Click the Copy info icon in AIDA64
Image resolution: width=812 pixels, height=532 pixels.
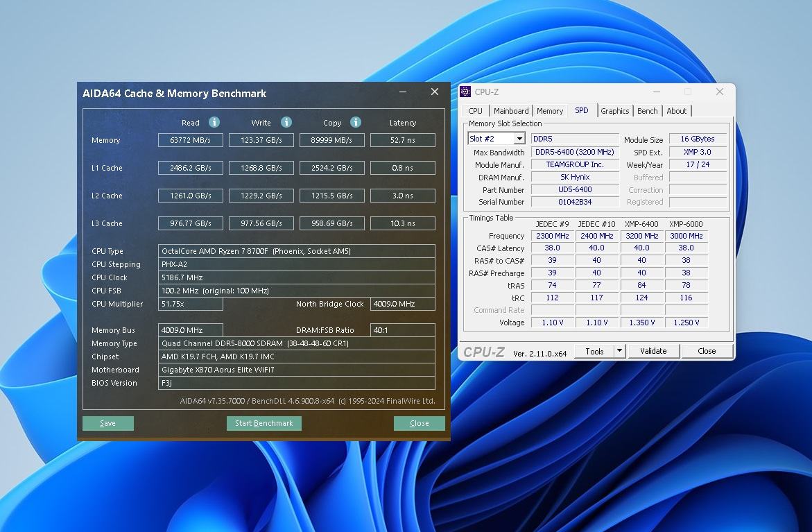tap(355, 122)
